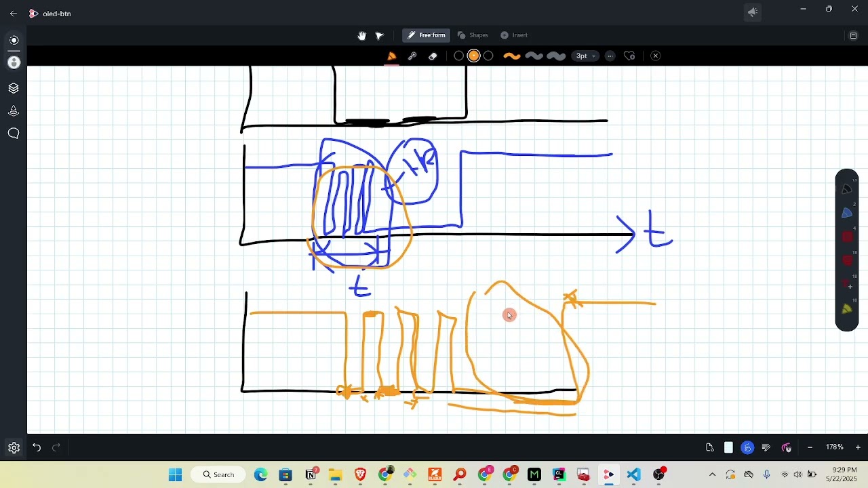Close the pen options toolbar
This screenshot has width=868, height=488.
(656, 56)
